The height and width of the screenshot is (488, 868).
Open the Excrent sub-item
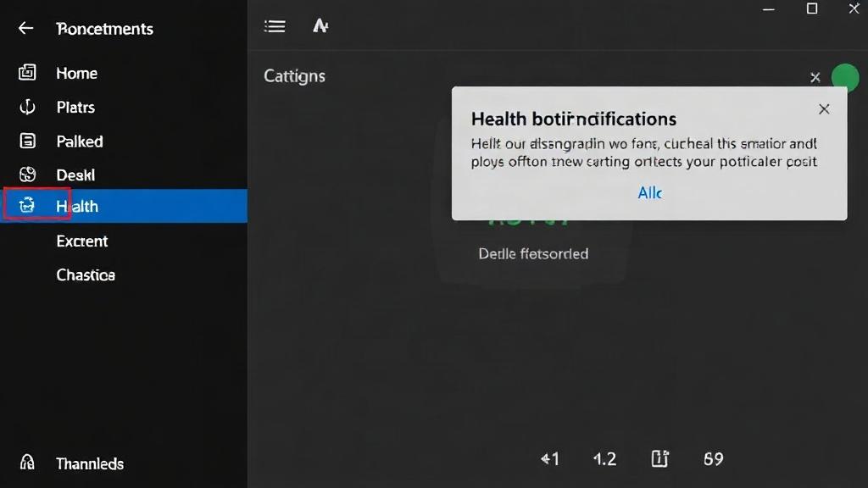82,241
